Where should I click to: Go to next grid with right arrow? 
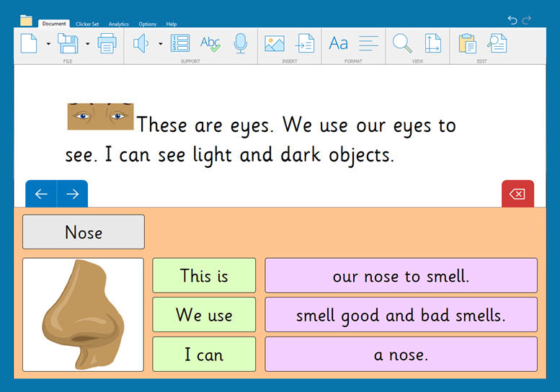72,194
